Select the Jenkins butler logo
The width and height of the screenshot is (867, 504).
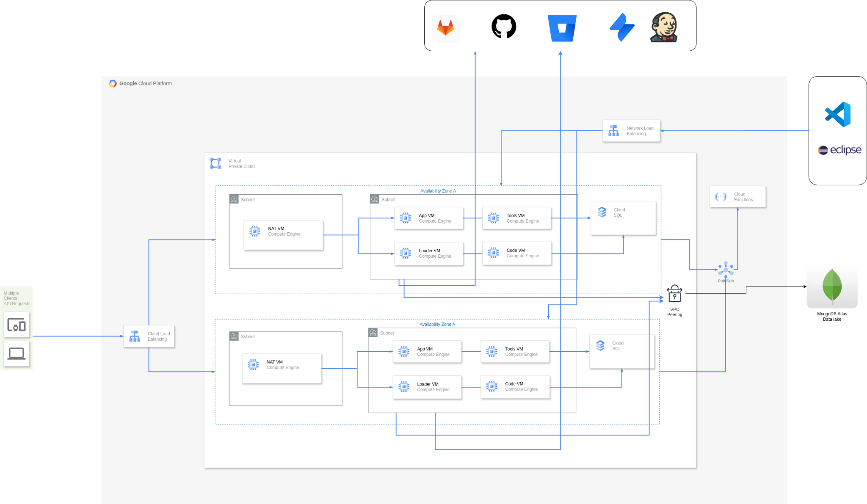point(664,28)
